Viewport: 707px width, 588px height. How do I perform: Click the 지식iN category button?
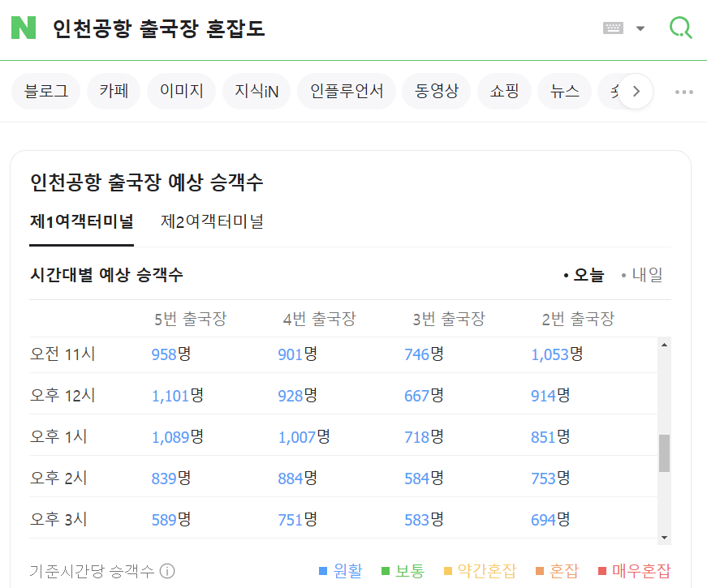(257, 91)
